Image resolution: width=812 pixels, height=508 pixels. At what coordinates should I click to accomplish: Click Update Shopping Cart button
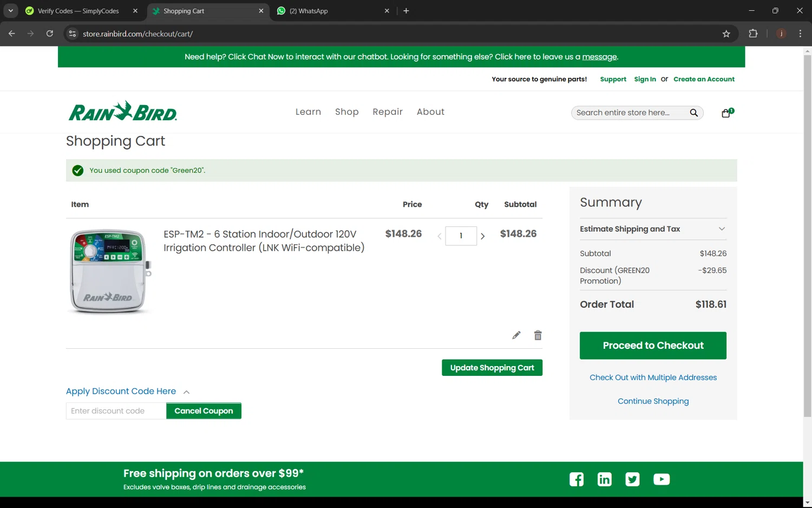492,368
